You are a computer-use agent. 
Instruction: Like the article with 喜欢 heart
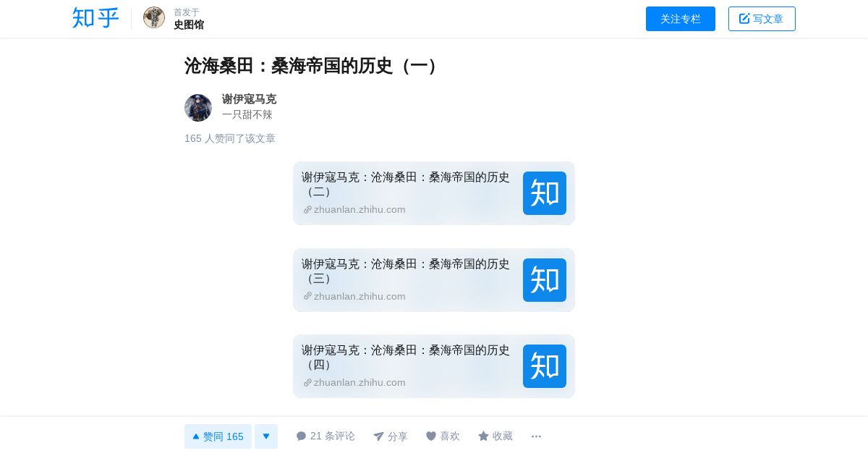(443, 436)
